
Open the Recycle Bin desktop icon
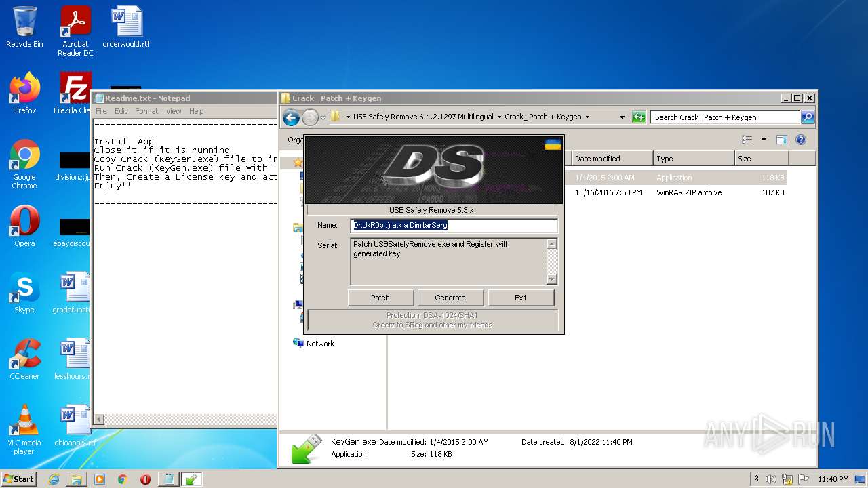point(24,27)
